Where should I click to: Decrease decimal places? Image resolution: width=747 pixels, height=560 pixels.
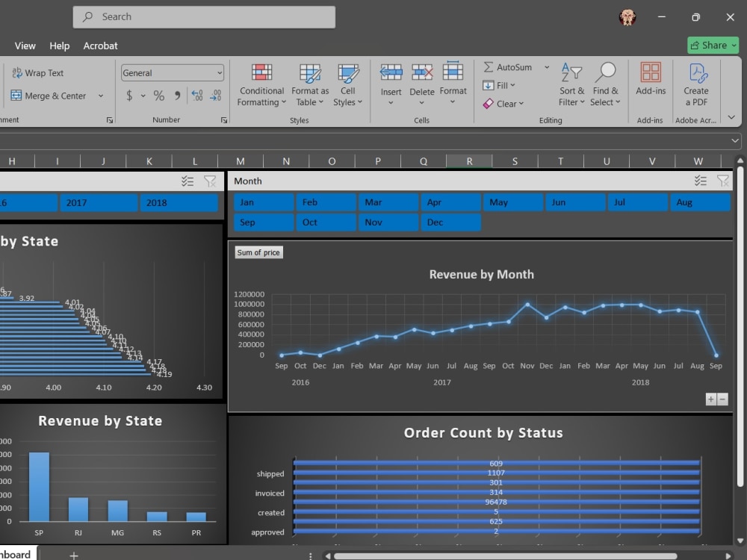pos(215,96)
